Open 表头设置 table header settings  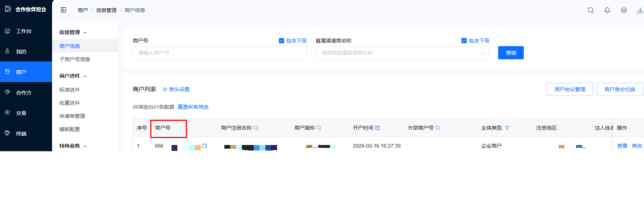point(176,89)
